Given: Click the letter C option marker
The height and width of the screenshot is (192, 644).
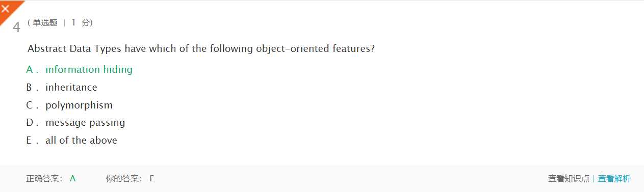Looking at the screenshot, I should 30,105.
